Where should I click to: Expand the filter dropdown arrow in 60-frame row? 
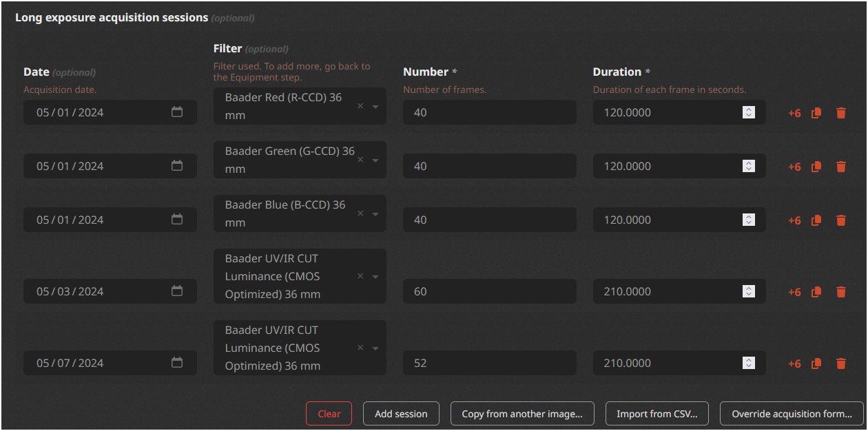click(375, 277)
